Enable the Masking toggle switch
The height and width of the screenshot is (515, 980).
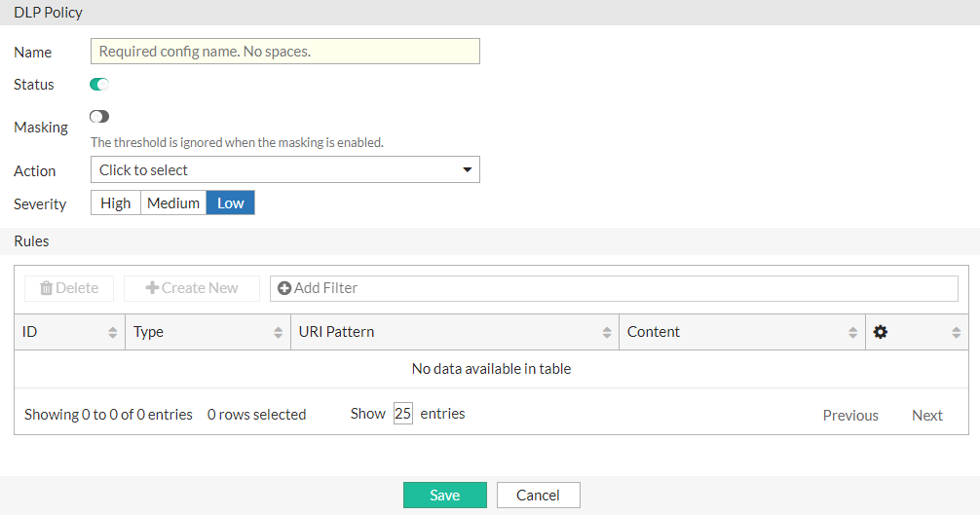pyautogui.click(x=99, y=117)
